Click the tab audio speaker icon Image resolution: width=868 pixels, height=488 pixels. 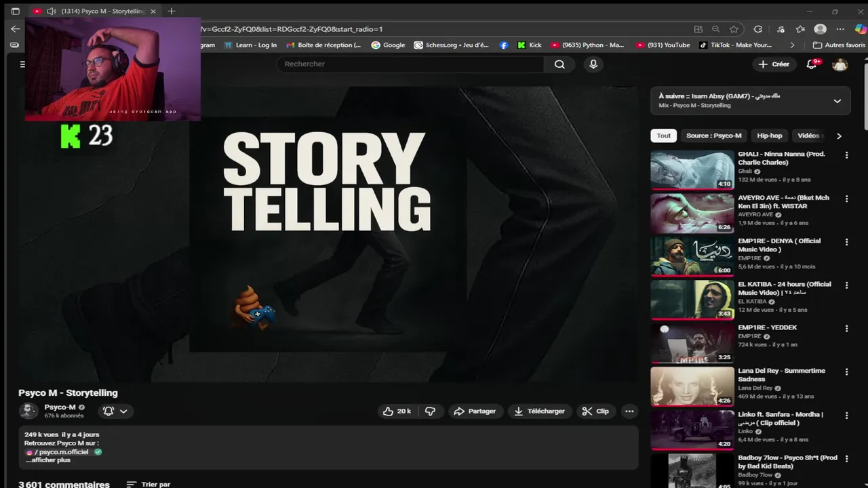51,12
